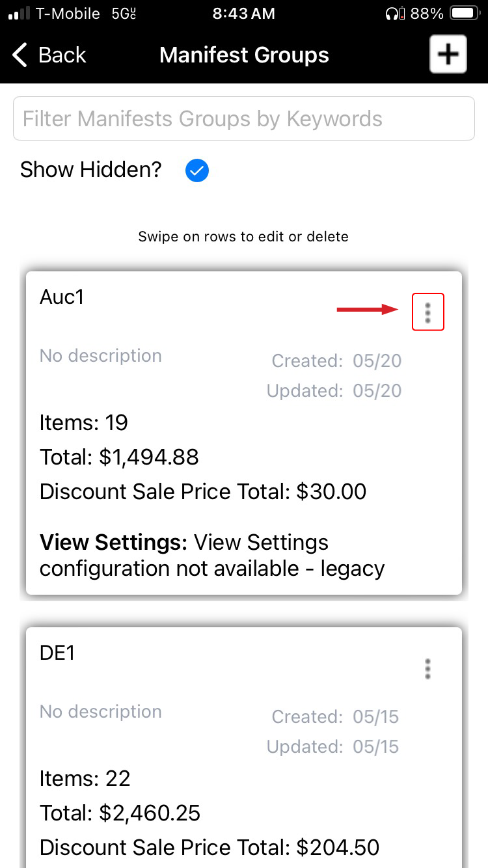Tap the headphones icon in status bar
The height and width of the screenshot is (868, 488).
[x=393, y=14]
